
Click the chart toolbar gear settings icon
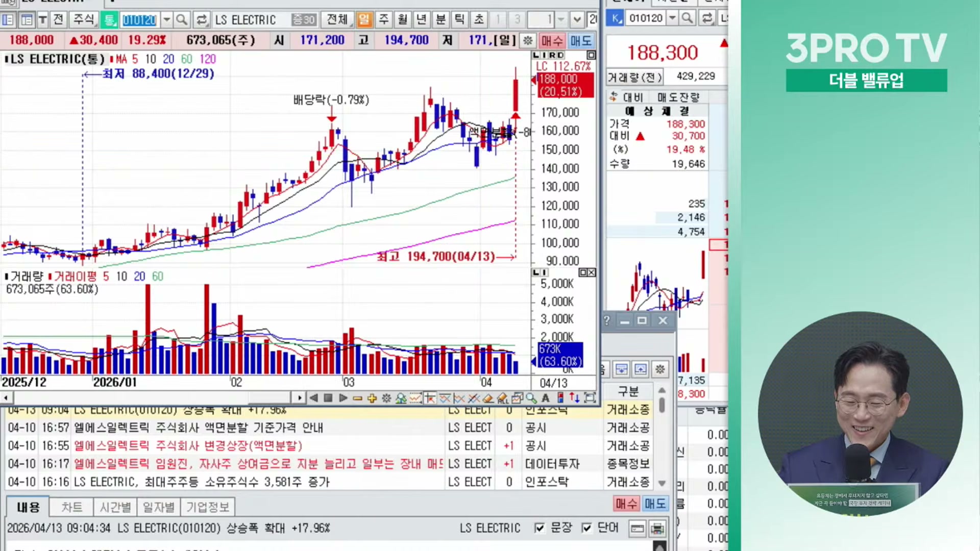click(386, 398)
